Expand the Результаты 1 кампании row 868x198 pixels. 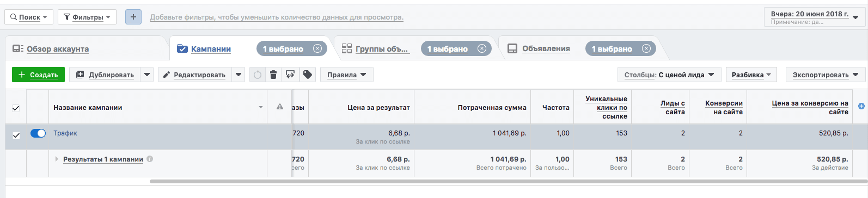[x=57, y=159]
